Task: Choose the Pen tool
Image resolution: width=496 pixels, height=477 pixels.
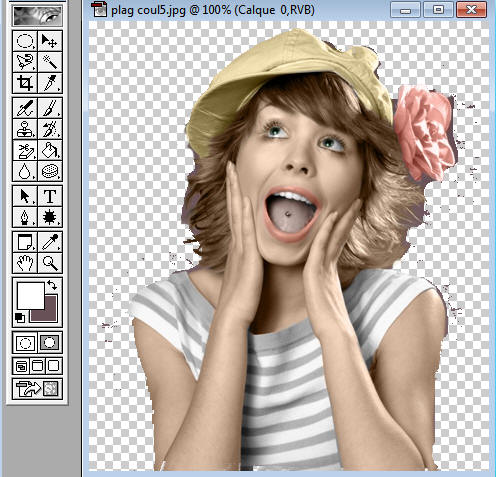Action: point(25,217)
